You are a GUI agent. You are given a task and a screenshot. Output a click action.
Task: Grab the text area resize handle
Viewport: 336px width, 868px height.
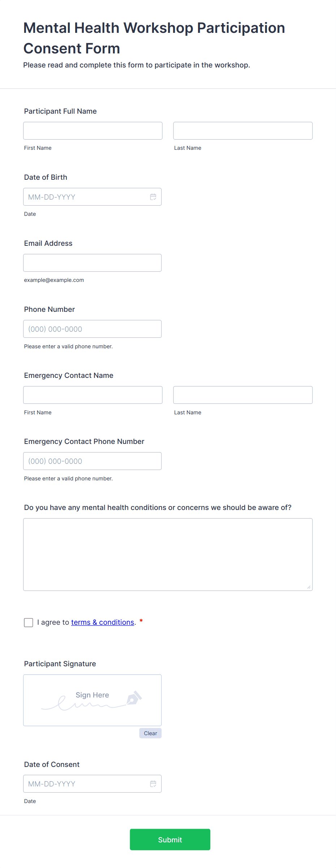(309, 587)
